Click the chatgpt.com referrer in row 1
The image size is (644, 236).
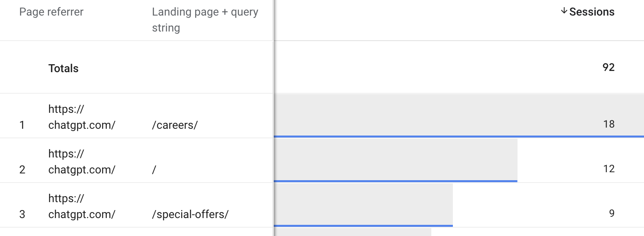point(81,117)
